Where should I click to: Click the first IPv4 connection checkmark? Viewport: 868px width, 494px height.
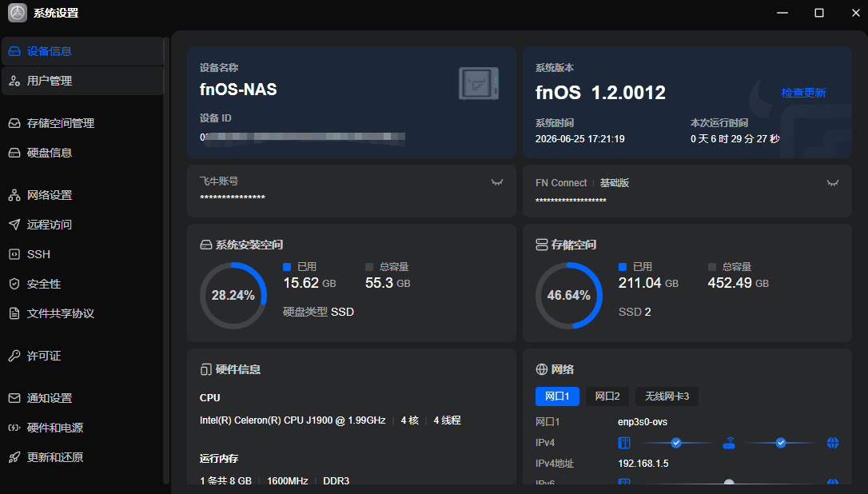(676, 443)
